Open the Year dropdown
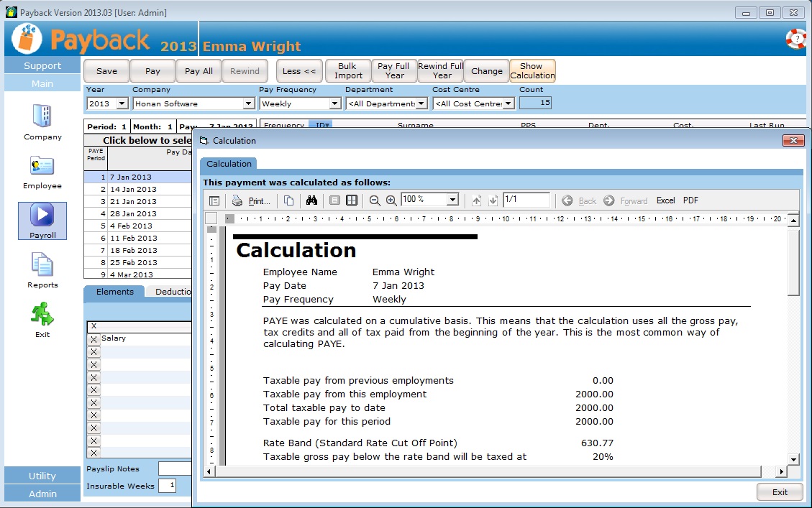The width and height of the screenshot is (812, 508). point(122,104)
